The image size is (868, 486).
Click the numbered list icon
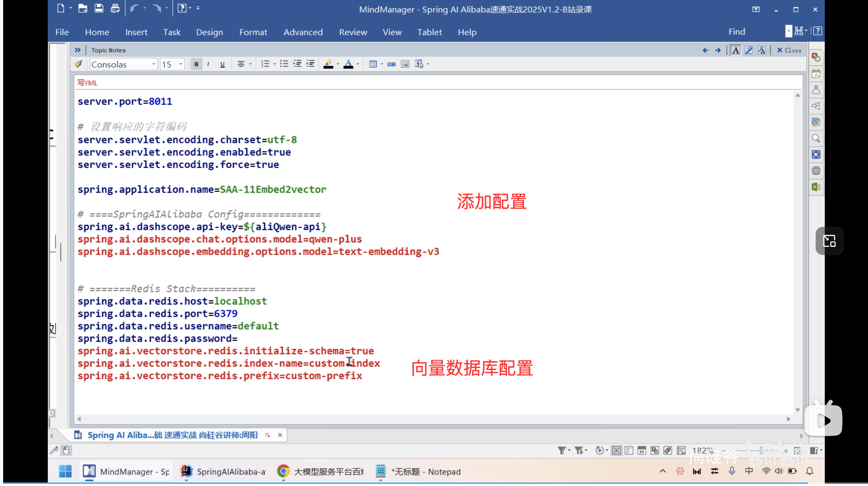click(x=265, y=64)
